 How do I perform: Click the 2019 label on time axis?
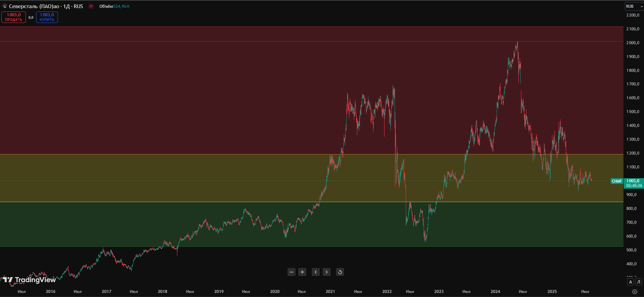click(x=219, y=292)
